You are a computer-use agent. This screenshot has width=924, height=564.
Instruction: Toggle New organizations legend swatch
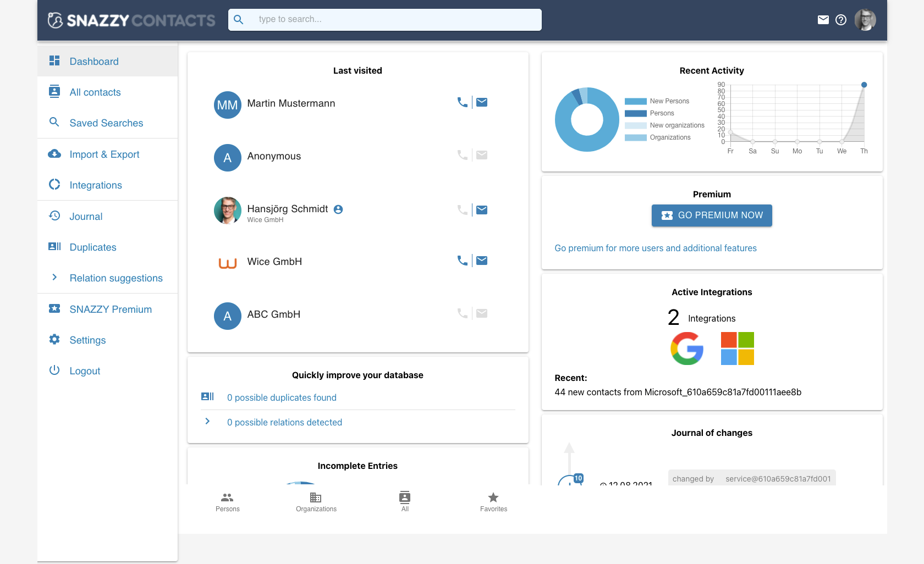click(x=636, y=125)
